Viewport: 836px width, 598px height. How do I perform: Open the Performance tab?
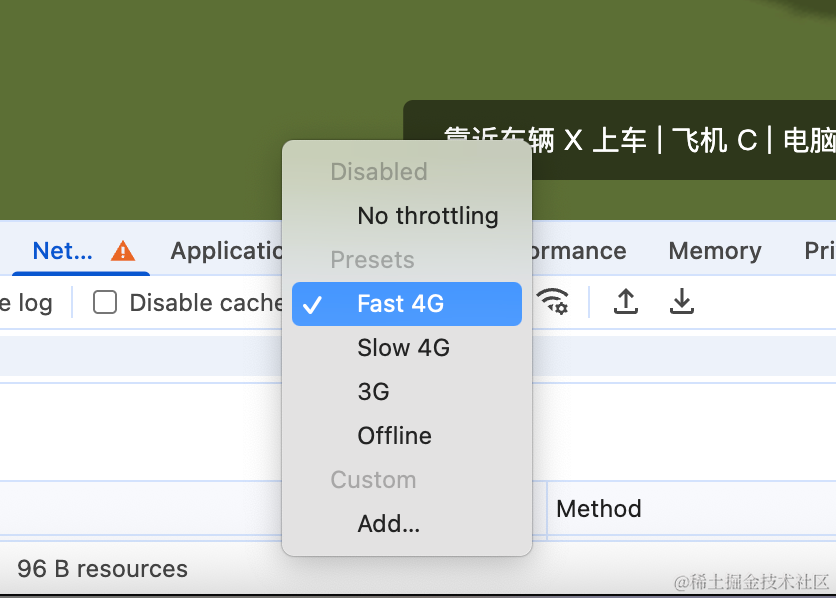579,251
